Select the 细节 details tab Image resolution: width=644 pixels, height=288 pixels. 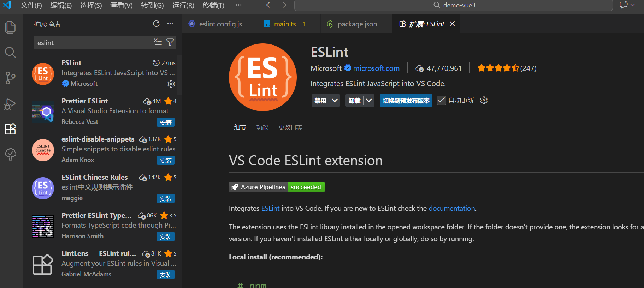(x=240, y=127)
